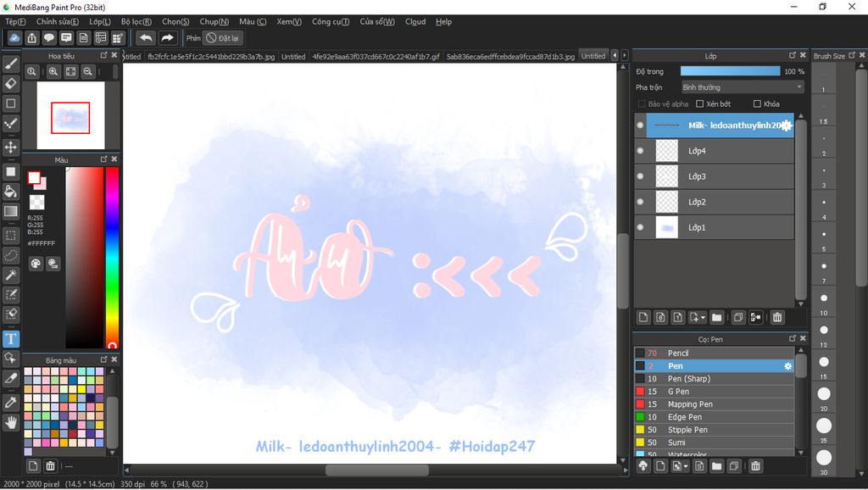The width and height of the screenshot is (868, 490).
Task: Click the rainbow hue bar
Action: 113,258
